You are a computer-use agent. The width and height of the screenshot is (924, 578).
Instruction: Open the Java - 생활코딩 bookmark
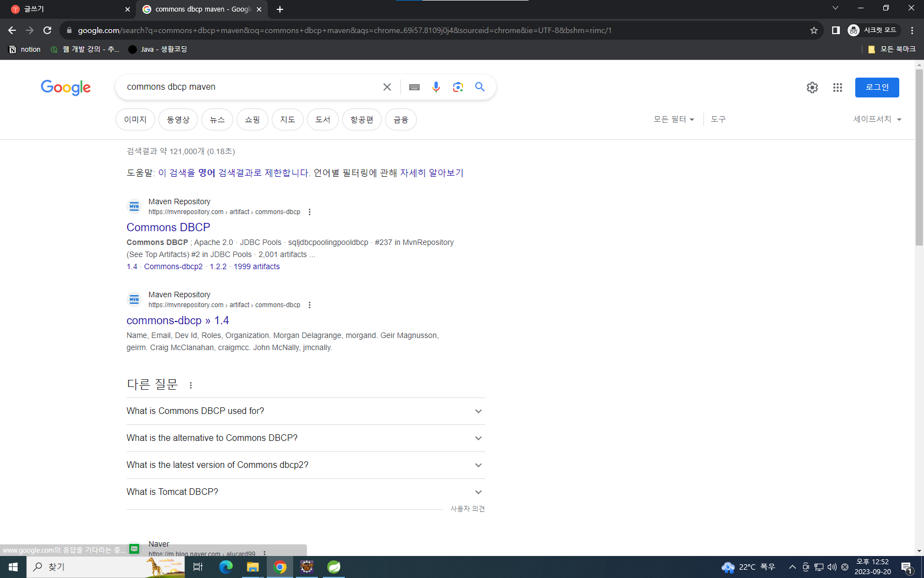[158, 50]
